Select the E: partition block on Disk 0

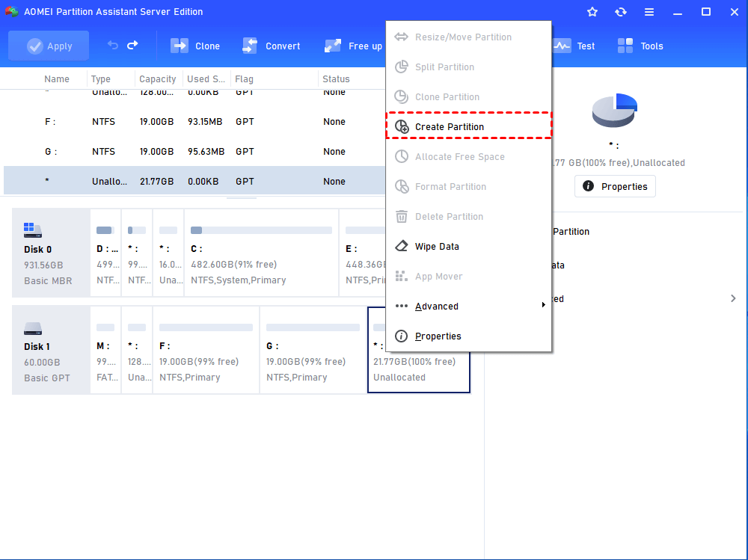363,253
